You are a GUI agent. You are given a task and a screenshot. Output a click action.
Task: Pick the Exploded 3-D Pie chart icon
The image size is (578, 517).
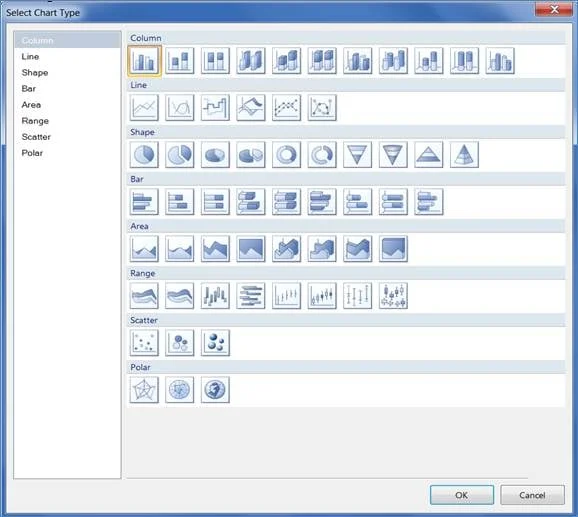click(251, 155)
